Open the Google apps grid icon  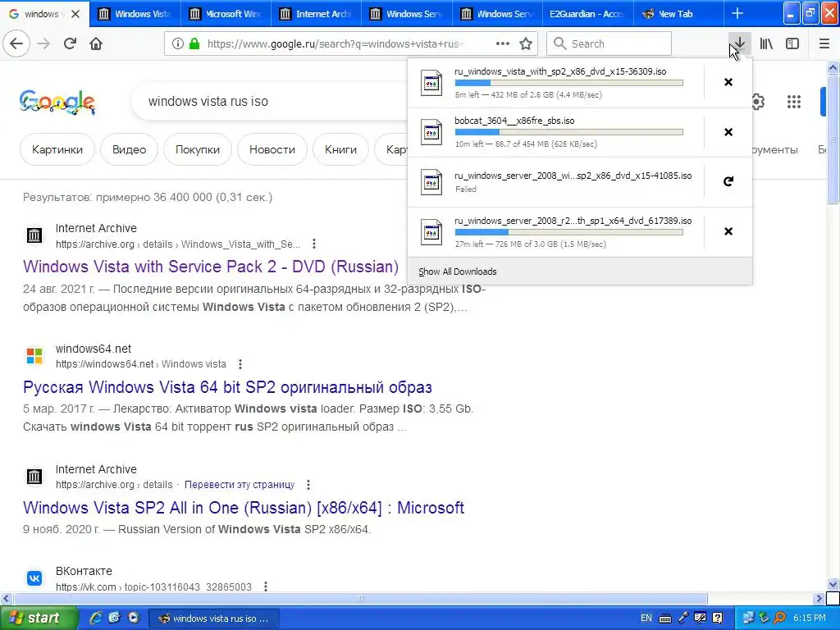pyautogui.click(x=794, y=101)
